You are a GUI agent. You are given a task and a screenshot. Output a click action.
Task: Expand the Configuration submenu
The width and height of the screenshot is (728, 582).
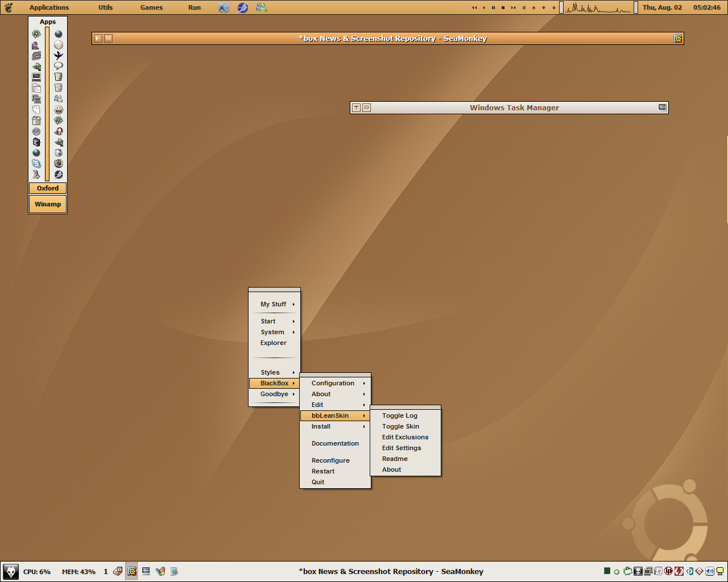(x=336, y=383)
